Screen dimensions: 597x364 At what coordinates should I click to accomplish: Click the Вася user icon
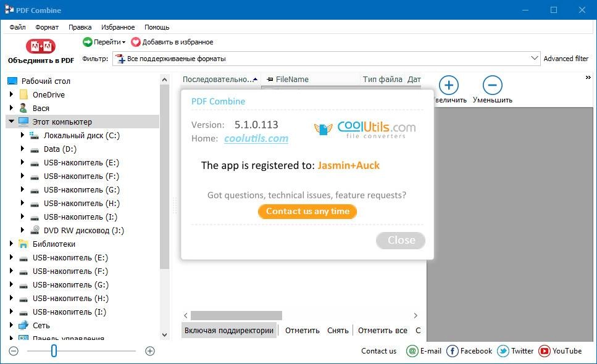pos(23,109)
